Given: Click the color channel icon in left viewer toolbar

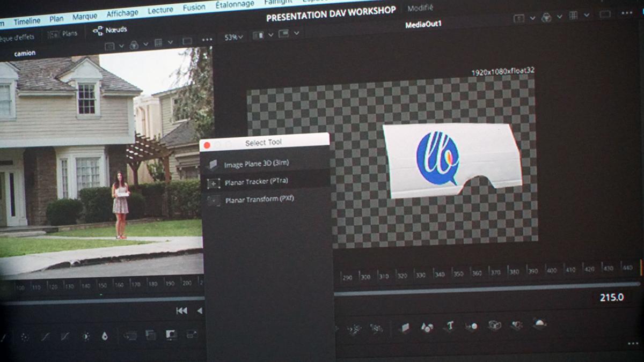Looking at the screenshot, I should click(134, 45).
